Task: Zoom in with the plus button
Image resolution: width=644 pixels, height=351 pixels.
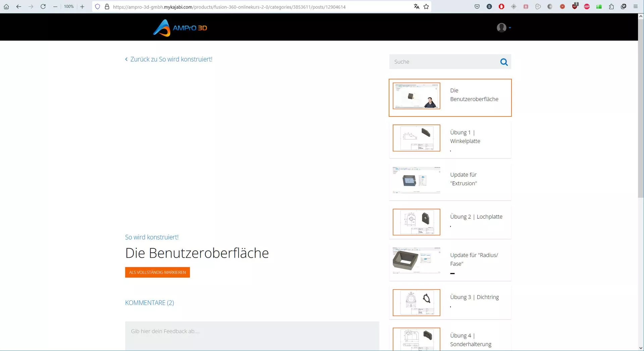Action: 82,7
